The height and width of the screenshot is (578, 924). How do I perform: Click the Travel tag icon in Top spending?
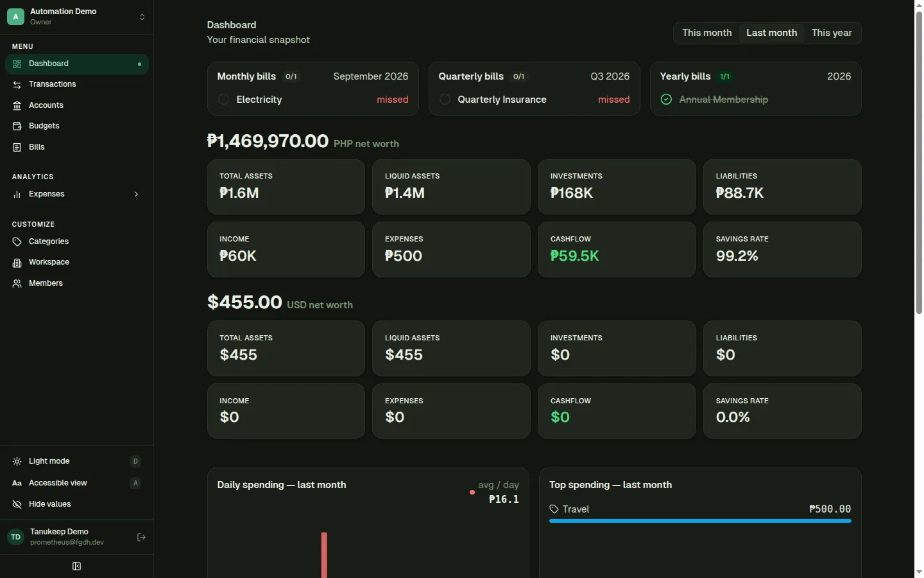click(554, 509)
